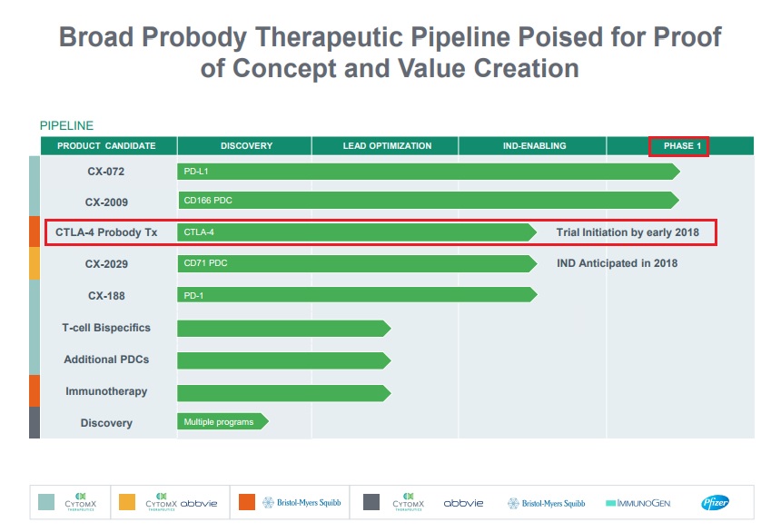Viewport: 771px width, 532px height.
Task: Click the "Trial Initiation by early 2018" text
Action: 628,232
